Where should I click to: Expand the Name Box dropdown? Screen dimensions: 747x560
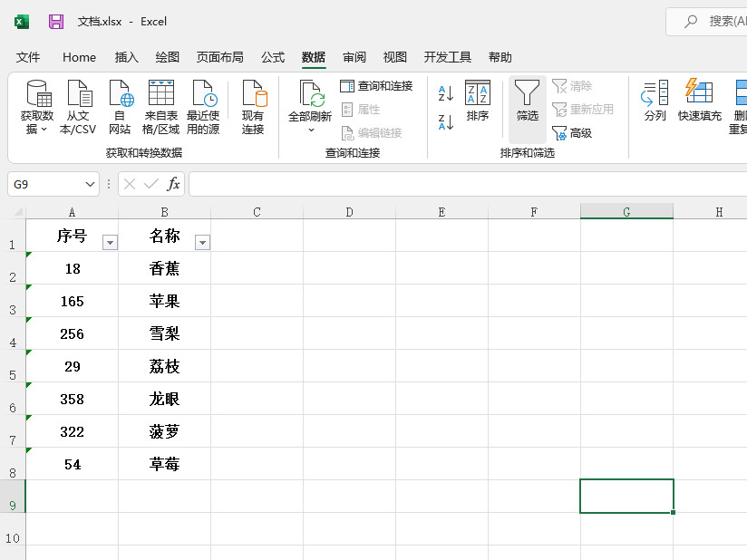(x=90, y=184)
